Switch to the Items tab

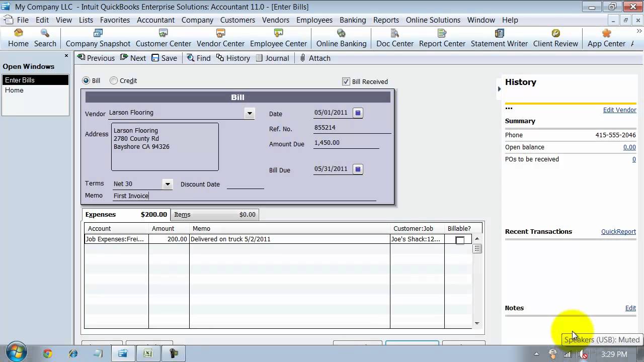pyautogui.click(x=215, y=215)
